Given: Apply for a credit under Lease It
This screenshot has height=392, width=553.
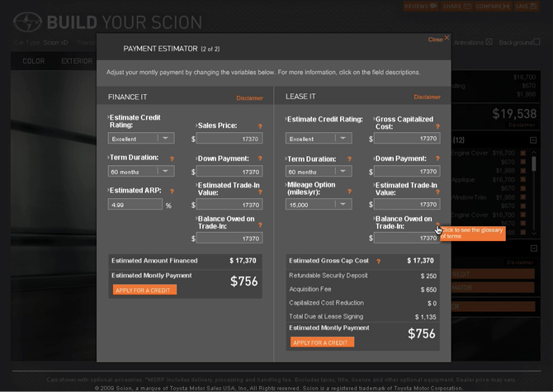Looking at the screenshot, I should pos(322,342).
